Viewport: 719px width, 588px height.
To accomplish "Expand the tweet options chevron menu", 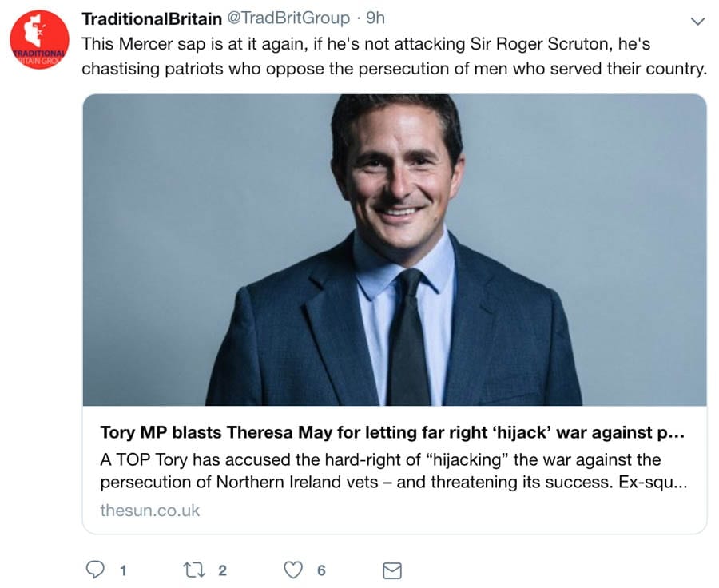I will 697,20.
